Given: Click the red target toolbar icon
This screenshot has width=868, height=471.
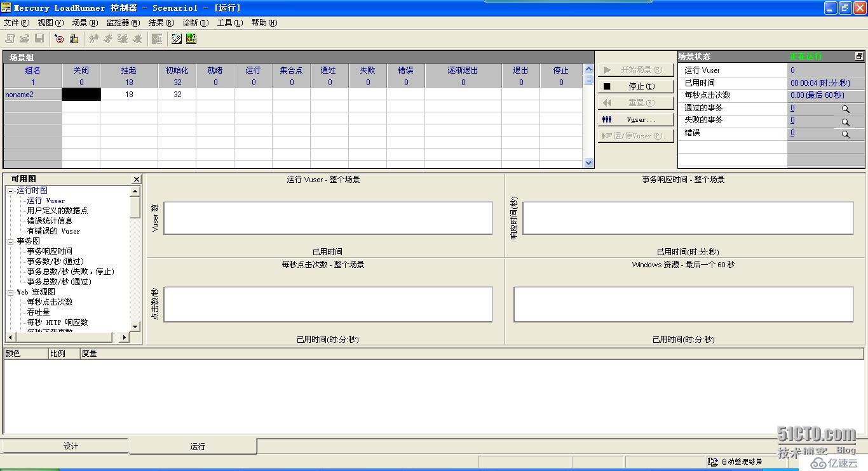Looking at the screenshot, I should click(x=59, y=39).
